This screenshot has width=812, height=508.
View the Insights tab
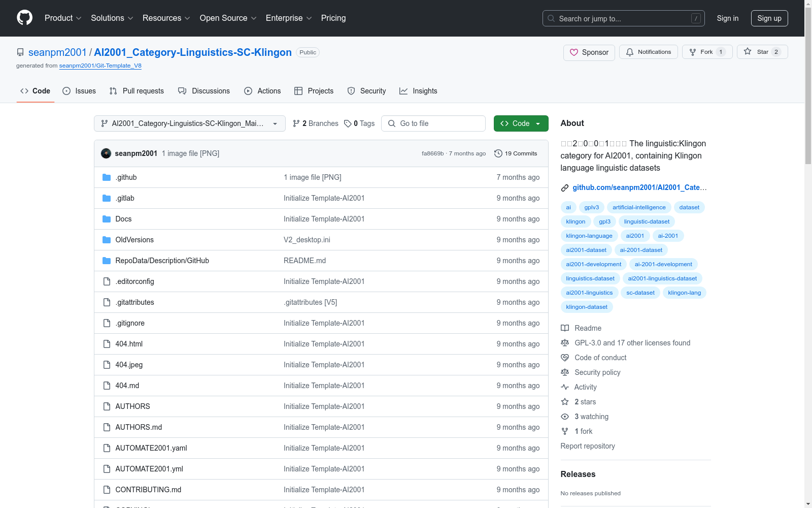point(418,91)
